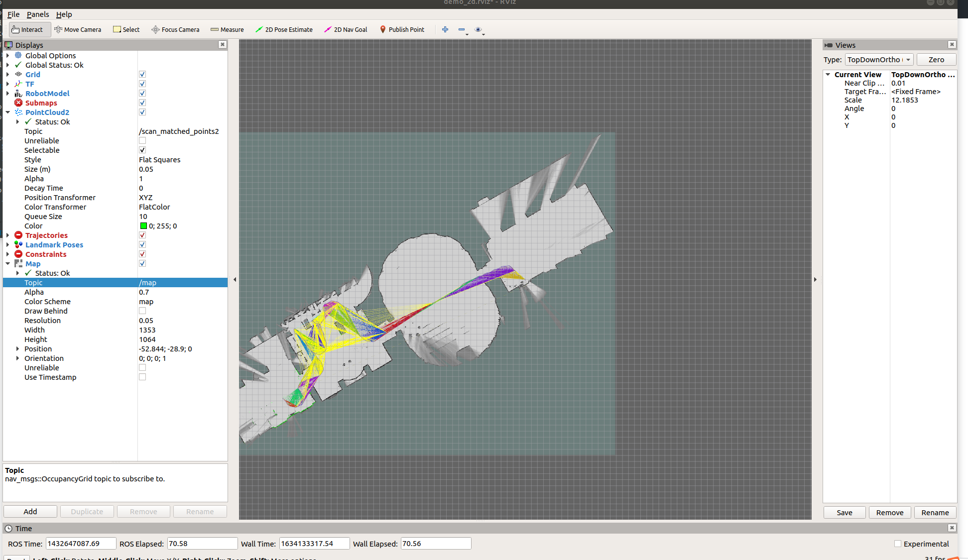Click the green PointCloud2 color swatch
Image resolution: width=968 pixels, height=560 pixels.
pos(143,226)
